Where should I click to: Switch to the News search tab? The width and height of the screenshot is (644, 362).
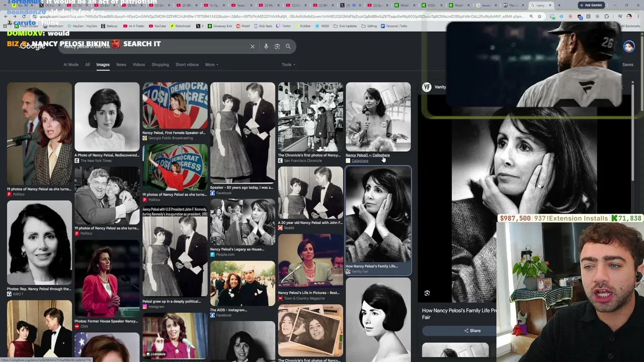click(121, 65)
